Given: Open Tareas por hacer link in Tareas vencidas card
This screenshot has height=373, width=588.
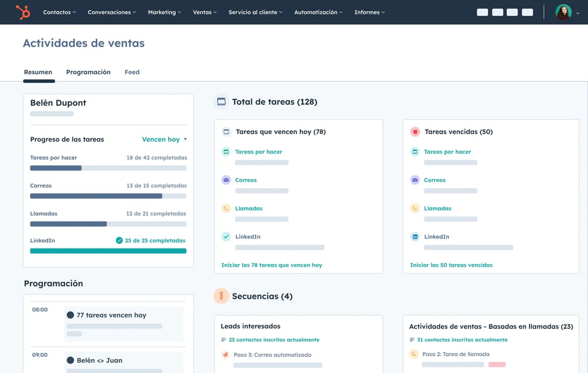Looking at the screenshot, I should pyautogui.click(x=447, y=152).
